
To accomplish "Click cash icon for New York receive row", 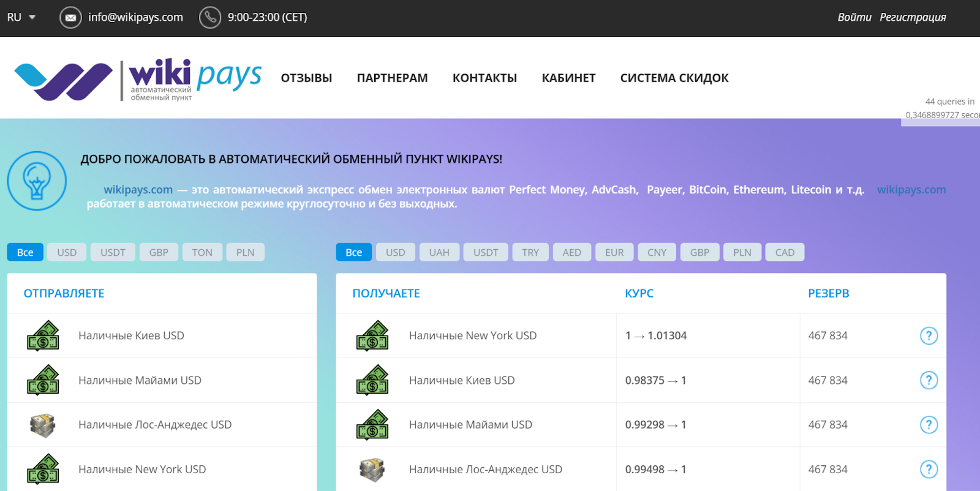I will [x=372, y=335].
